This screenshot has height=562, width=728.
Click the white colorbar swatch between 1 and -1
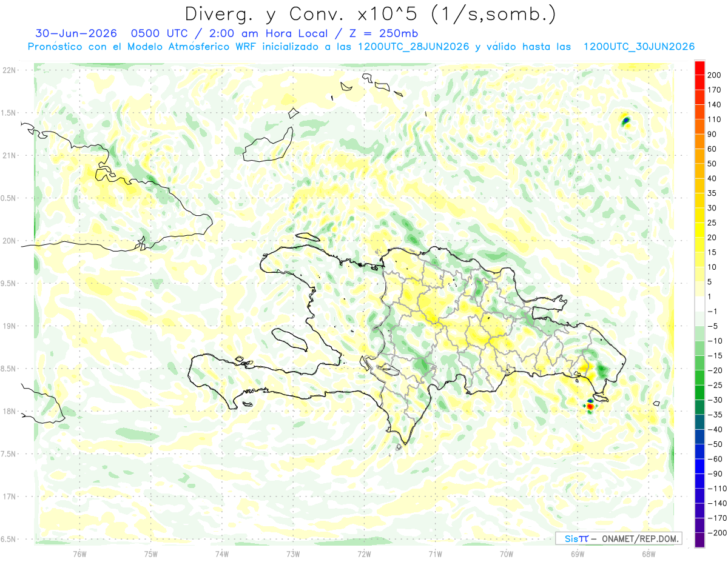(699, 304)
